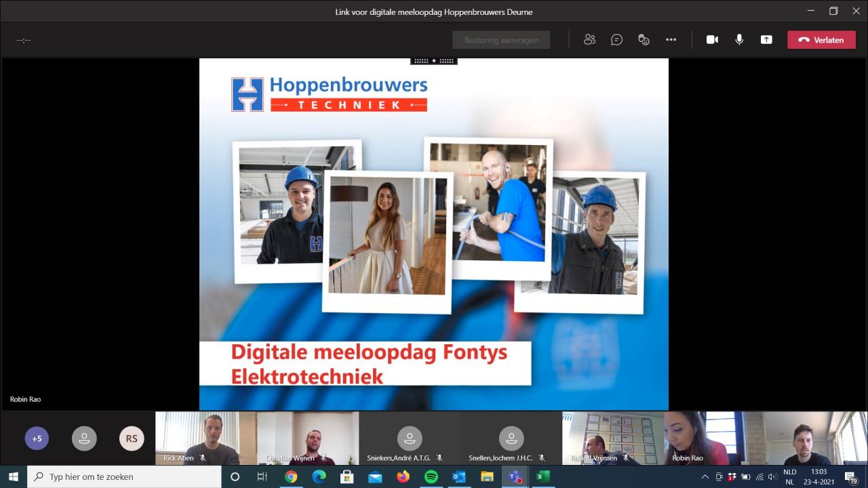Image resolution: width=868 pixels, height=488 pixels.
Task: Open the More actions ellipsis menu
Action: [671, 40]
